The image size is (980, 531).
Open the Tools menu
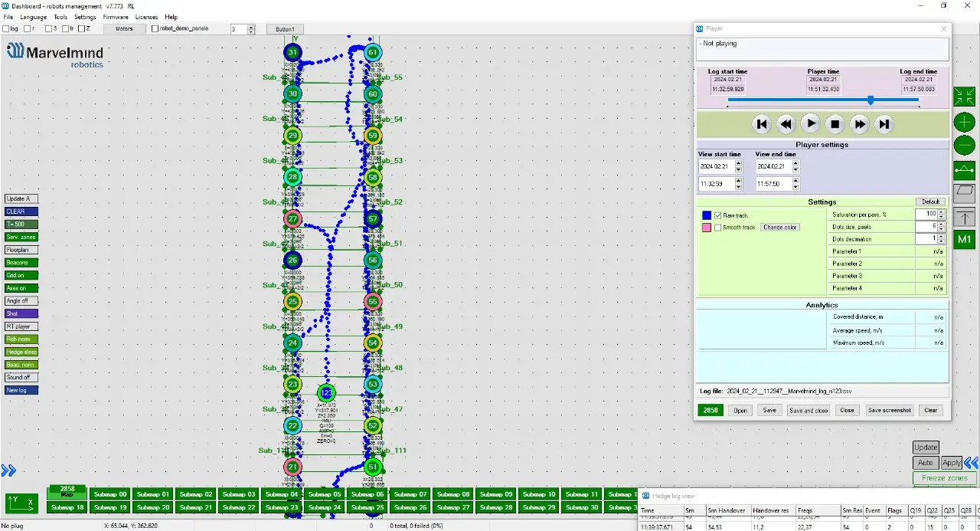pos(60,17)
